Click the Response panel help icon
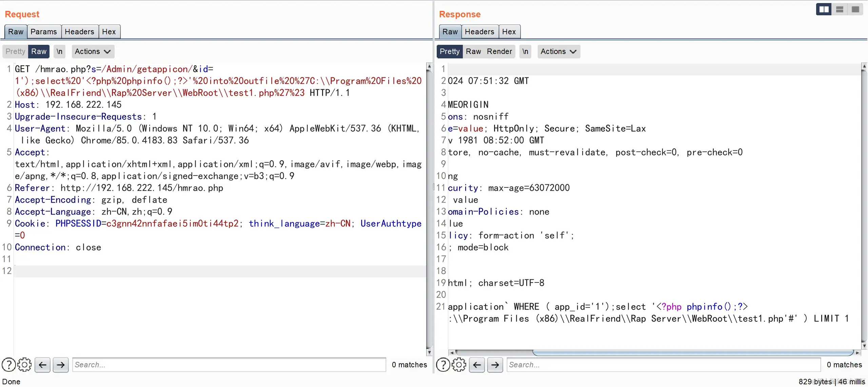The width and height of the screenshot is (868, 387). point(443,365)
